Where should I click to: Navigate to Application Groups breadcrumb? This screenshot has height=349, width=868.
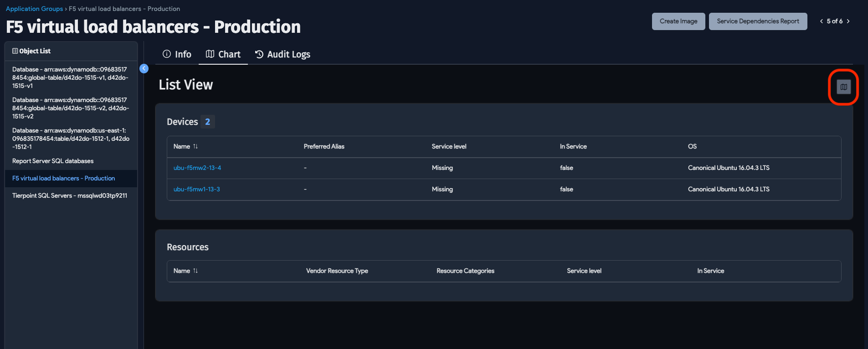(x=34, y=9)
